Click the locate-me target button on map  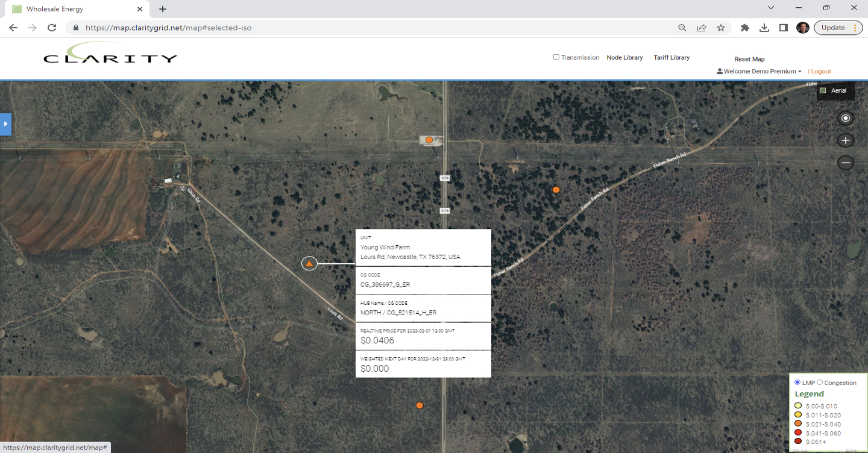(x=846, y=118)
